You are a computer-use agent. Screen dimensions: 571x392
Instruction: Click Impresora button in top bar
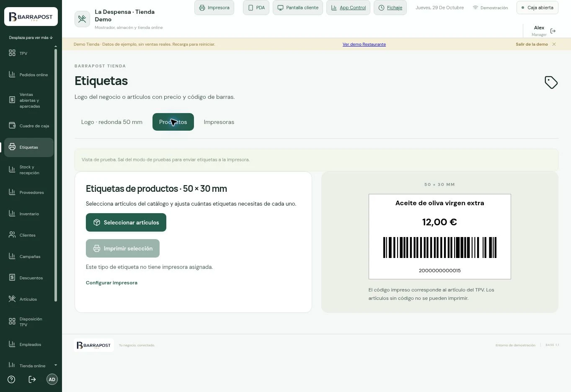pos(214,8)
